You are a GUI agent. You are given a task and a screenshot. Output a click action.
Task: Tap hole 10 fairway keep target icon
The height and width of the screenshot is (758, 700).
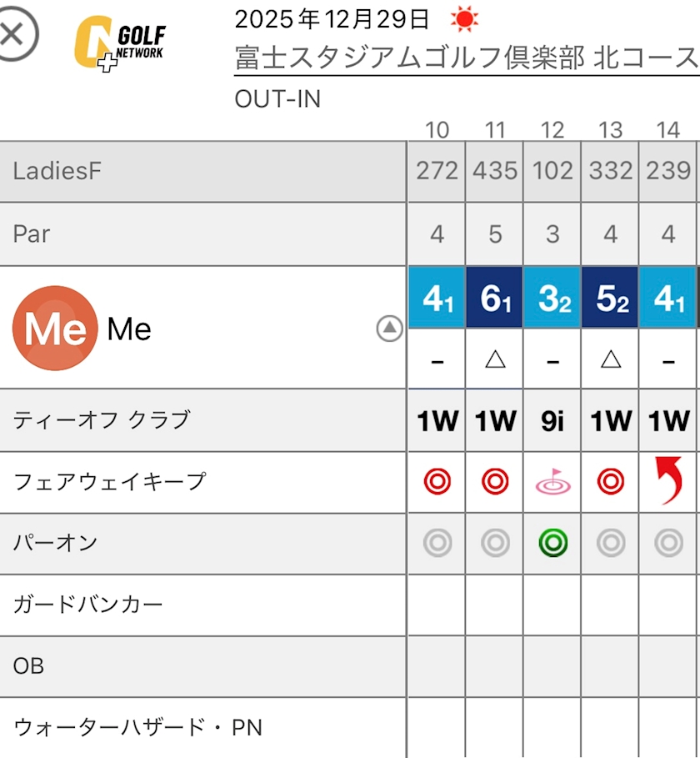437,482
